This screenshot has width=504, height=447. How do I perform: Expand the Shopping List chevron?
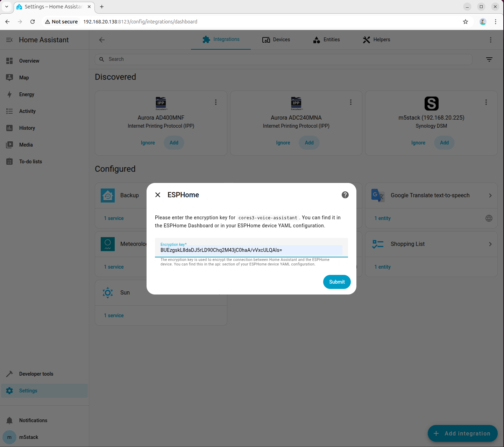click(x=490, y=244)
